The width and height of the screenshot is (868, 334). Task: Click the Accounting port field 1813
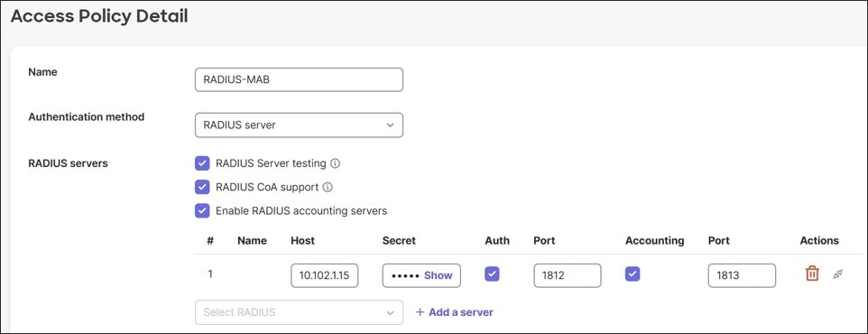tap(742, 275)
